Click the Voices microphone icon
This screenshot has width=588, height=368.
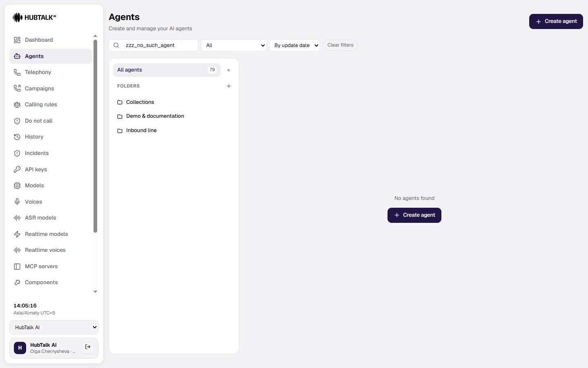17,202
